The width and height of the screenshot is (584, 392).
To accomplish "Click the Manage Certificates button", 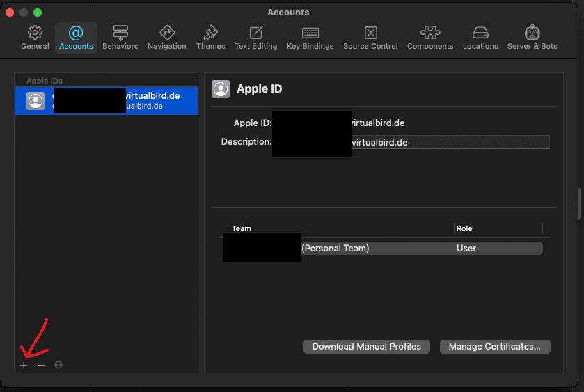I will (x=495, y=347).
